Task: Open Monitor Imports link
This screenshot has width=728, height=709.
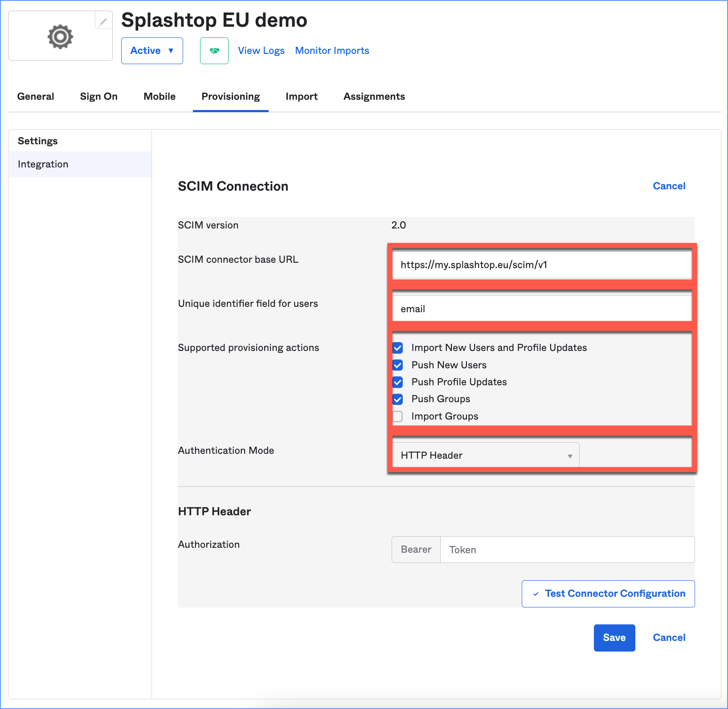Action: [332, 51]
